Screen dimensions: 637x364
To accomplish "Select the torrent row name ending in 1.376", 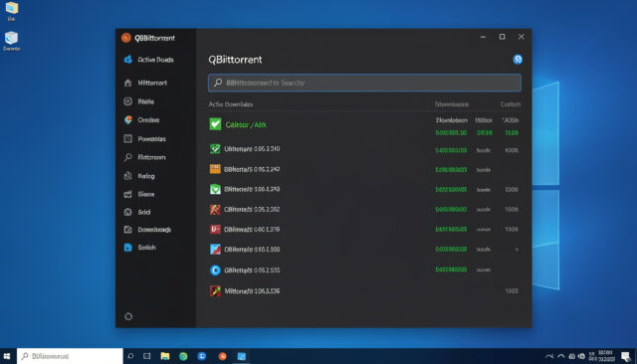I will click(252, 230).
